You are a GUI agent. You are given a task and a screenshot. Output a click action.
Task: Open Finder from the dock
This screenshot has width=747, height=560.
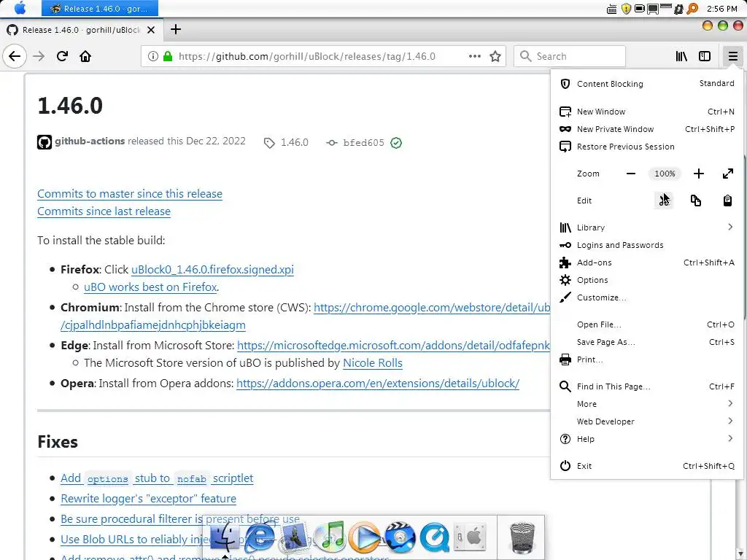(x=224, y=537)
